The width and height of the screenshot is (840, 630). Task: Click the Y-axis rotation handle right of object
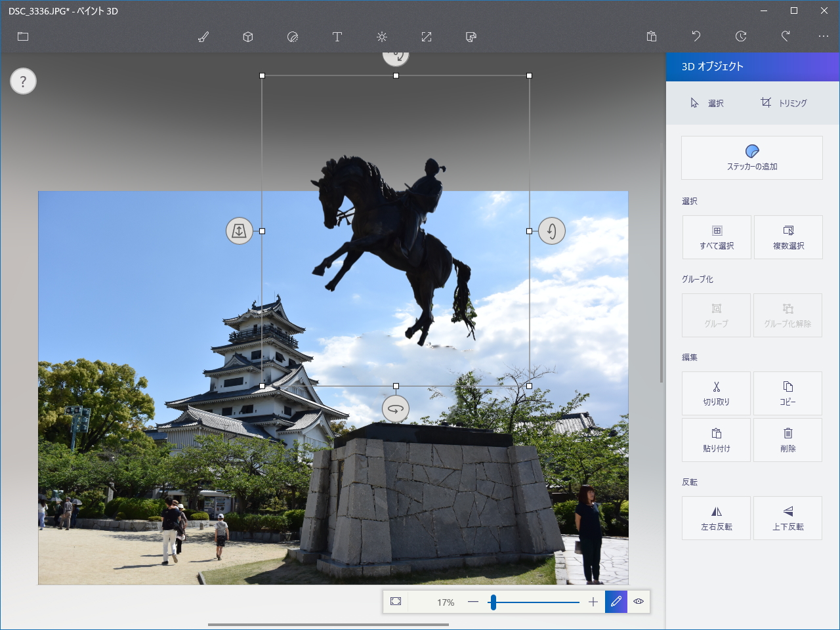(552, 231)
